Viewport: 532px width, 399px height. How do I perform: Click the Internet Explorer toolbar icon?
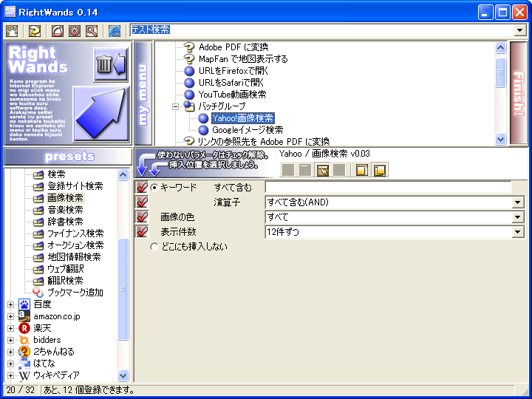click(x=115, y=31)
